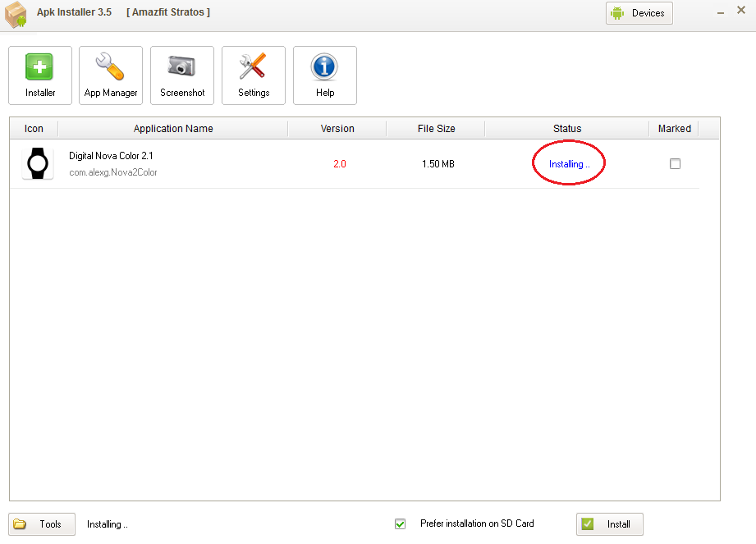Sort by Application Name column header
This screenshot has width=756, height=544.
[x=173, y=129]
